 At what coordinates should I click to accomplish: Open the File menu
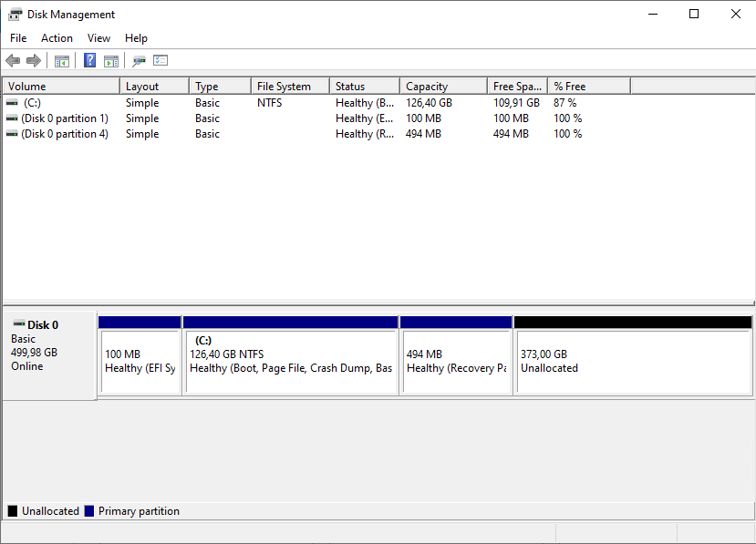click(18, 38)
